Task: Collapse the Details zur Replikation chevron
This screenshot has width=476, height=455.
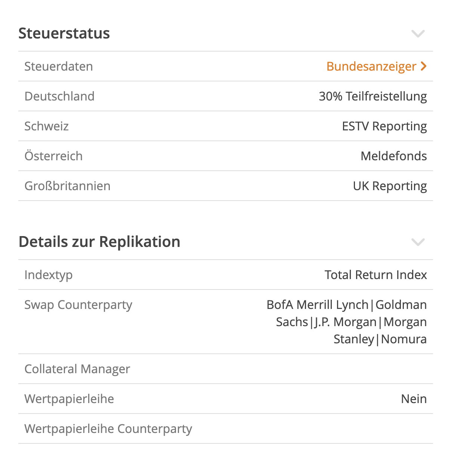Action: [x=418, y=242]
